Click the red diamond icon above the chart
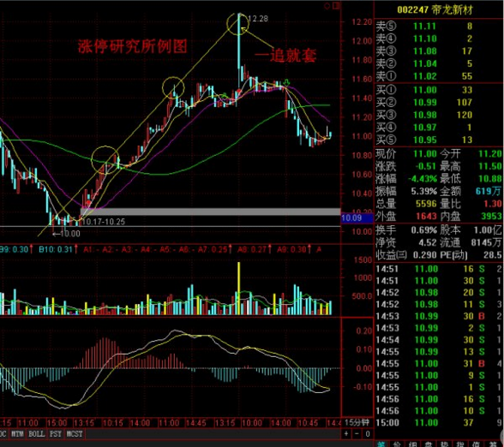Viewport: 504px width, 447px height. coord(327,6)
